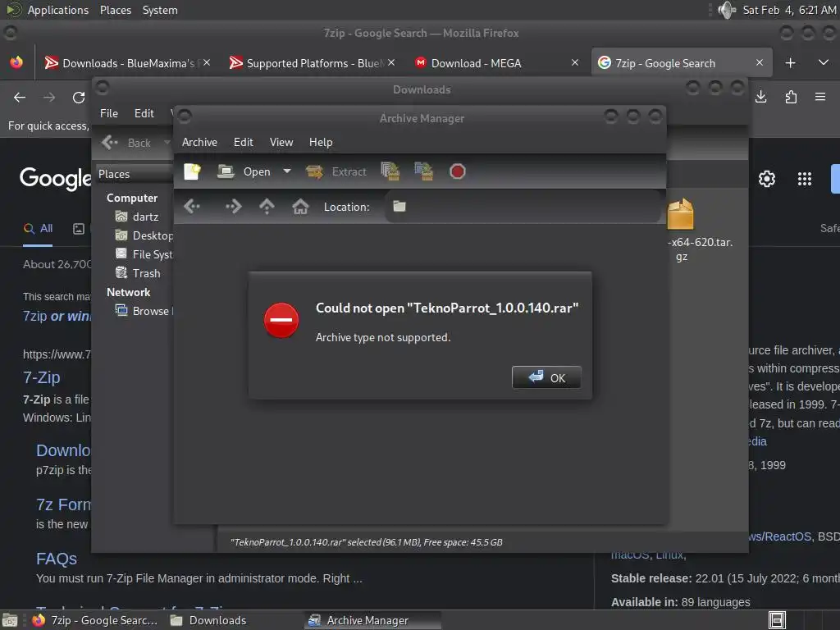Switch to Downloads taskbar item
Viewport: 840px width, 630px height.
(208, 620)
